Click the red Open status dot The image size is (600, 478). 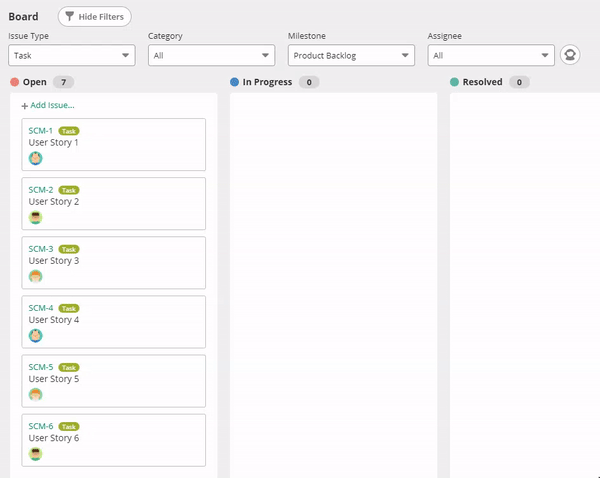15,82
